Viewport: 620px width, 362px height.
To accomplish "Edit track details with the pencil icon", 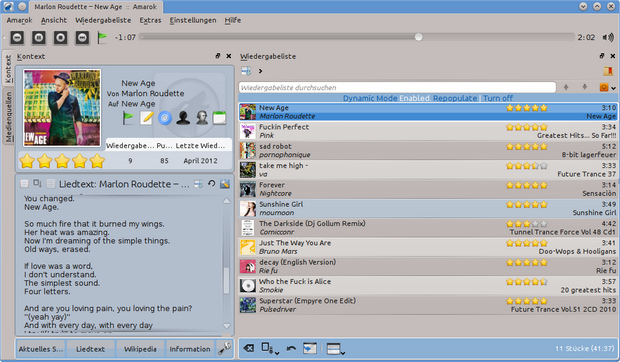I will (x=146, y=118).
